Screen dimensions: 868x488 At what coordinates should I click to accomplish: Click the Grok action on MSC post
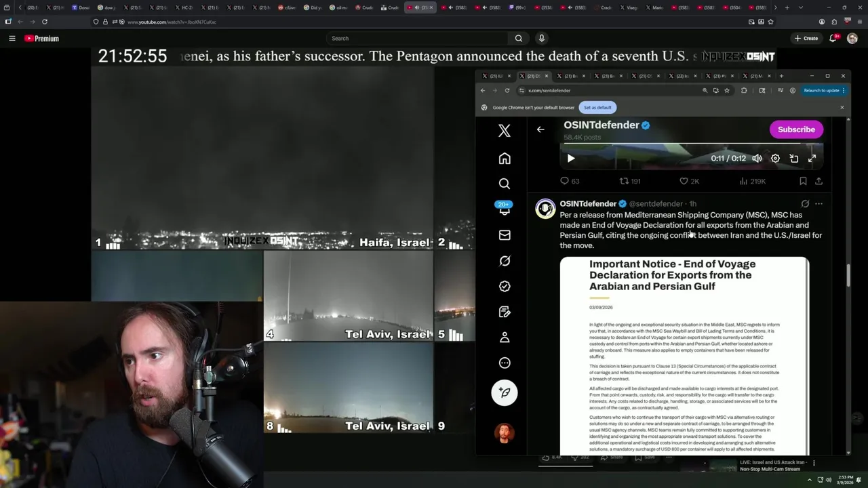click(x=805, y=204)
